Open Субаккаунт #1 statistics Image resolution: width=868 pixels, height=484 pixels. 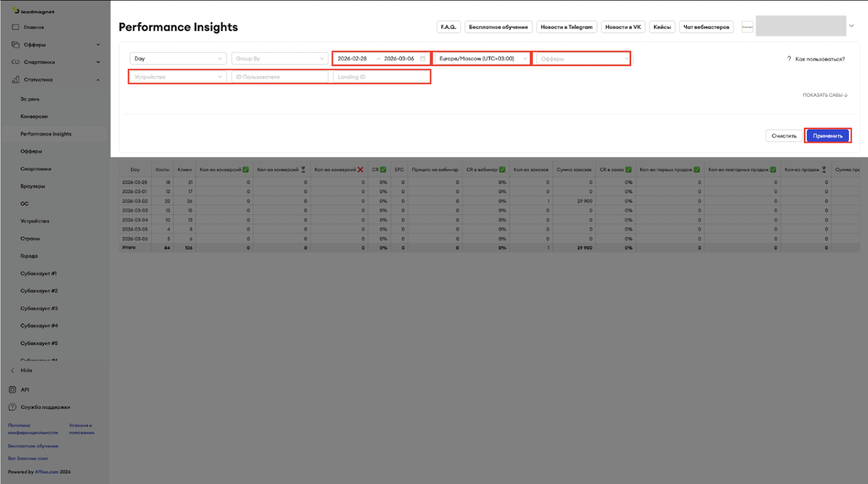(x=39, y=273)
